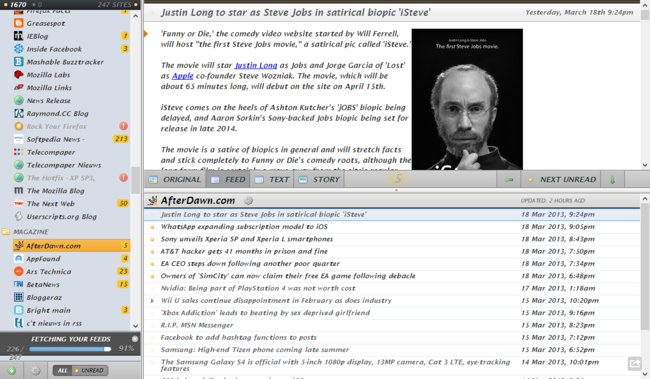The height and width of the screenshot is (379, 650).
Task: Select the Raymond.CC Blog feed icon
Action: 19,113
